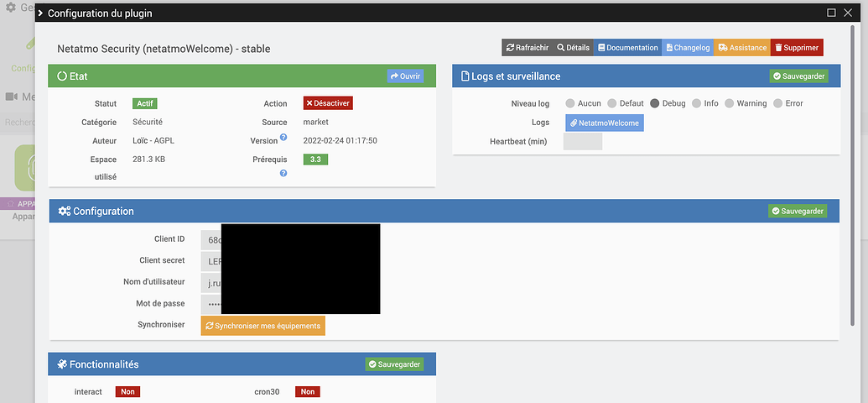
Task: Click the Actif status badge
Action: point(145,103)
